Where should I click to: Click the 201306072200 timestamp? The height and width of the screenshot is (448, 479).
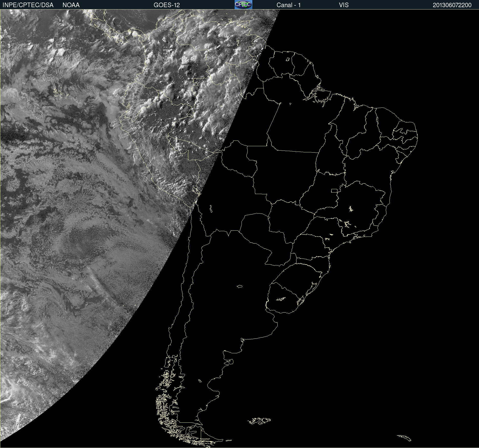click(452, 5)
